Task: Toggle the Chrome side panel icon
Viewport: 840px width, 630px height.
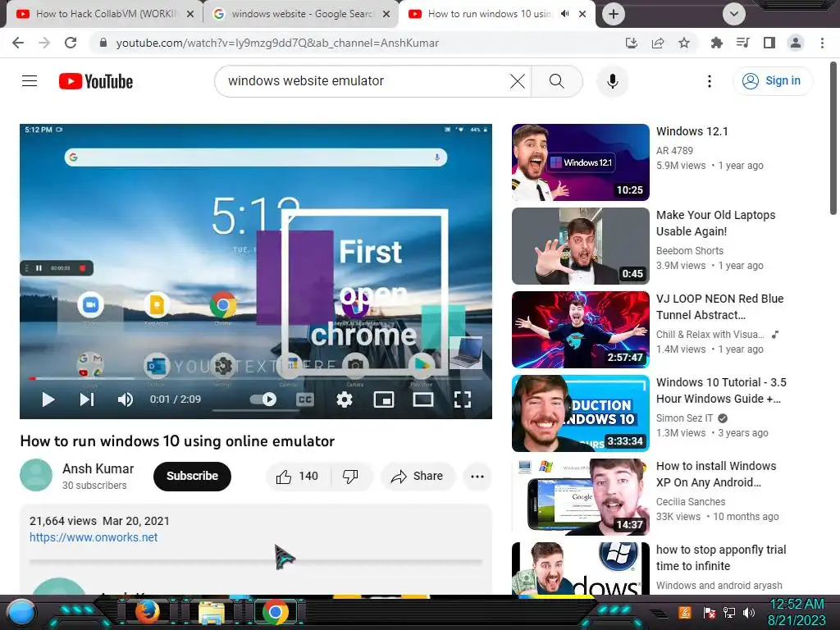Action: (x=769, y=43)
